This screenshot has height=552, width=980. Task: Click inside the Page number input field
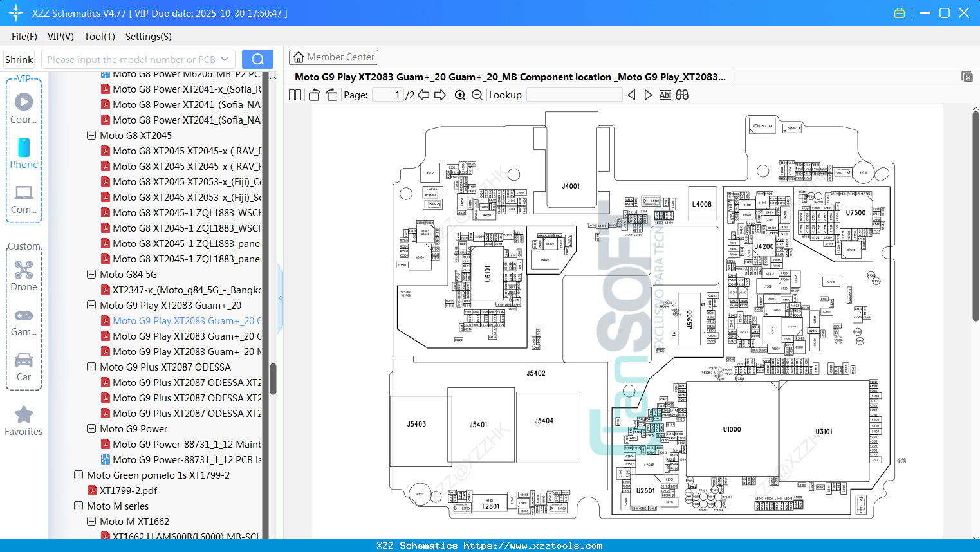[389, 95]
